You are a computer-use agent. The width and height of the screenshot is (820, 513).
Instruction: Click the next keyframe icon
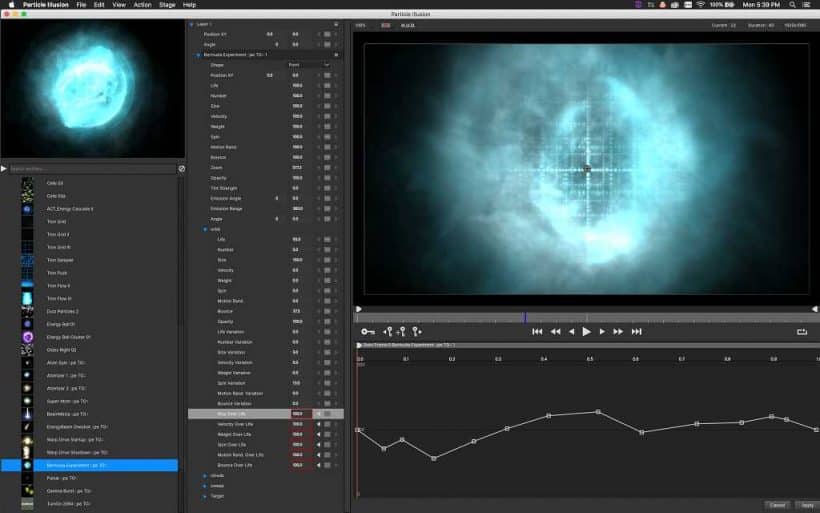coord(417,332)
